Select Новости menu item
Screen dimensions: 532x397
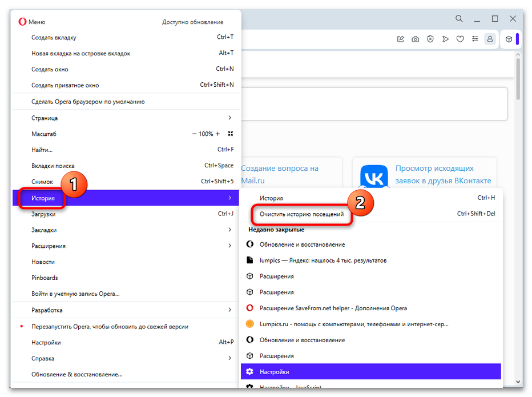[126, 262]
